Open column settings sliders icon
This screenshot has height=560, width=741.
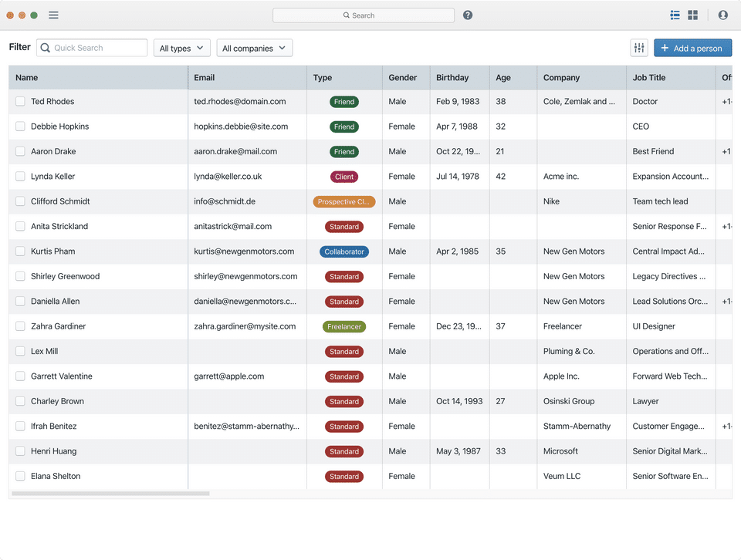coord(639,48)
